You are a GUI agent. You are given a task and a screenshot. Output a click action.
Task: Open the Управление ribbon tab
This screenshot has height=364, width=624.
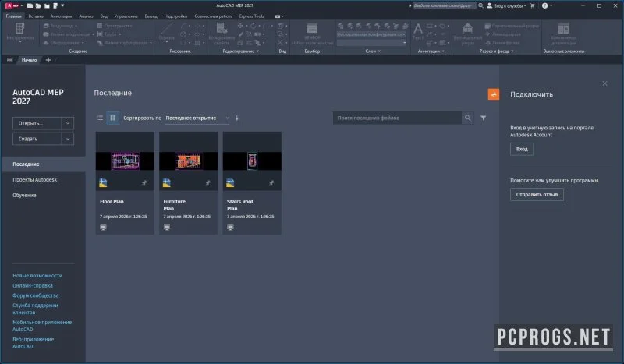pos(126,16)
